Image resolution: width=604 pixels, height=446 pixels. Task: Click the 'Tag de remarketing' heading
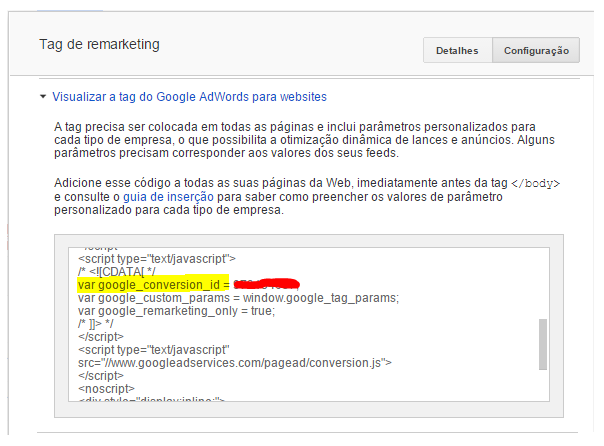point(99,44)
